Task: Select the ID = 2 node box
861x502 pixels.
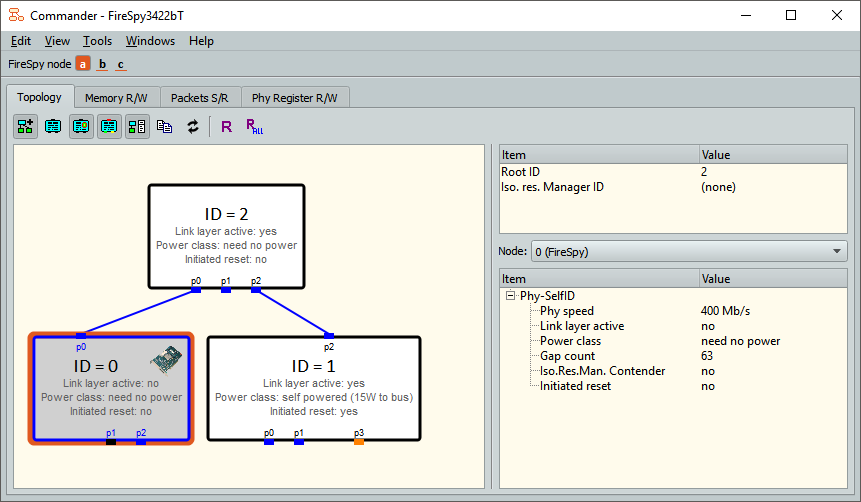Action: click(226, 236)
